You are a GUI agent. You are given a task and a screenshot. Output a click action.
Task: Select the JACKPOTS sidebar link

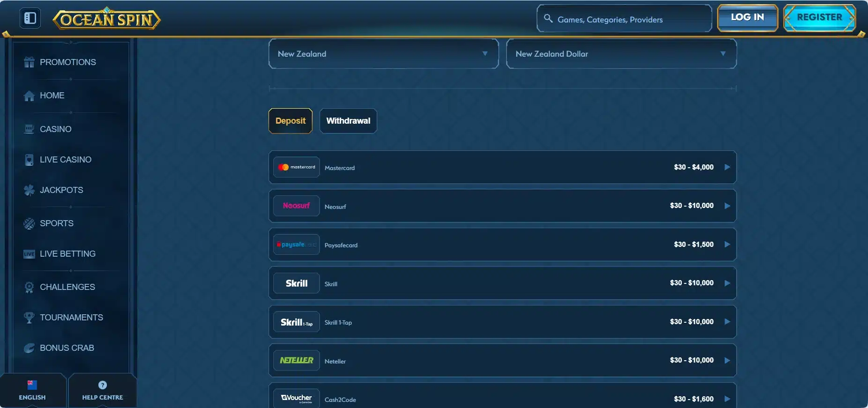(61, 190)
